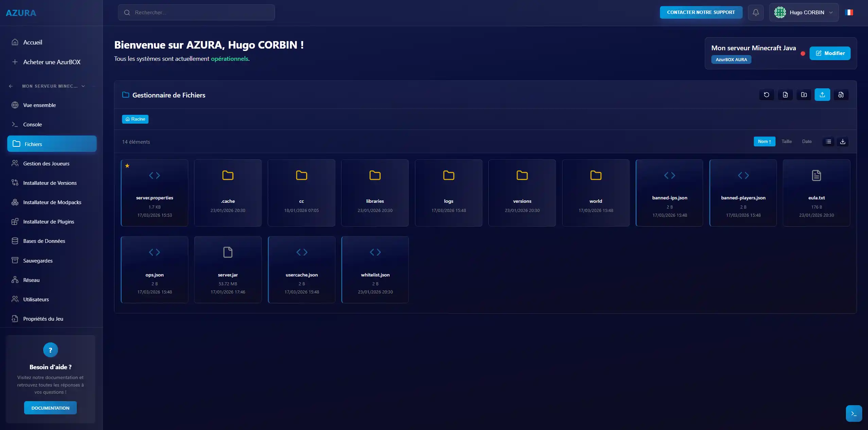Toggle the favorite star on server.properties
Image resolution: width=868 pixels, height=430 pixels.
click(127, 166)
